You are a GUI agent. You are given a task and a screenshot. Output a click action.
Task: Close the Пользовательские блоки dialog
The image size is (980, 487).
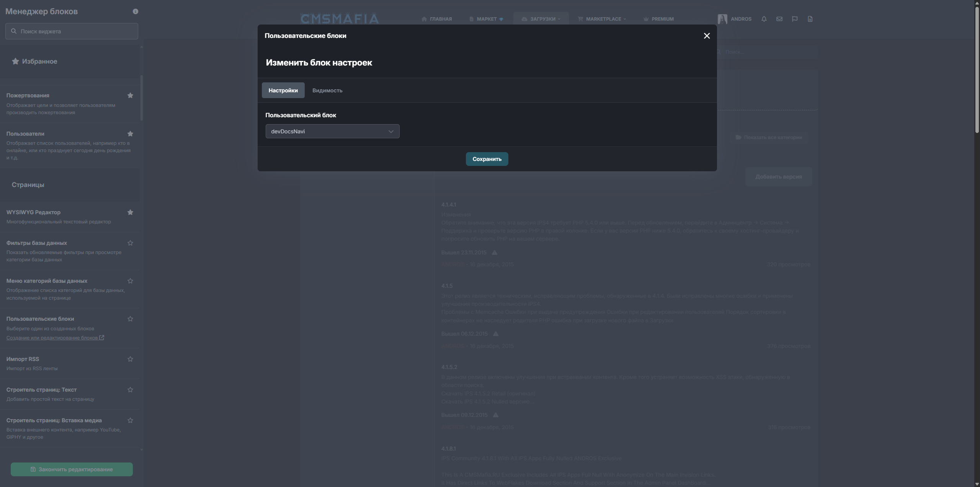pyautogui.click(x=707, y=36)
